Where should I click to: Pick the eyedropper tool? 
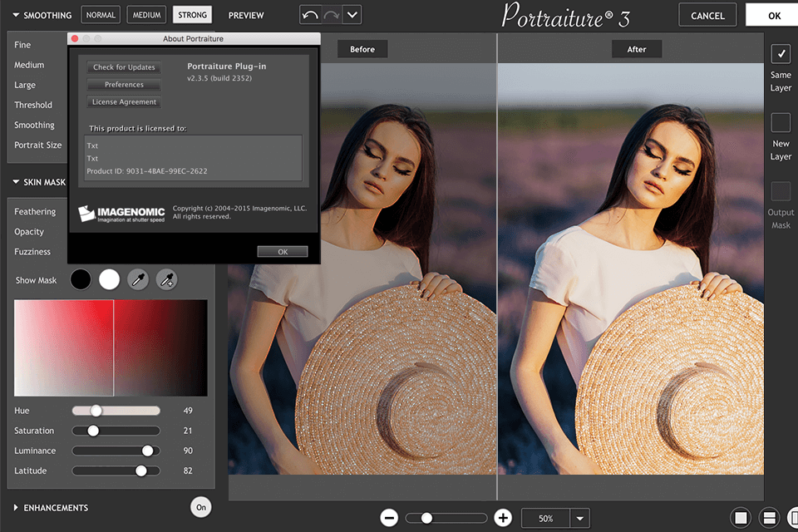[x=138, y=279]
